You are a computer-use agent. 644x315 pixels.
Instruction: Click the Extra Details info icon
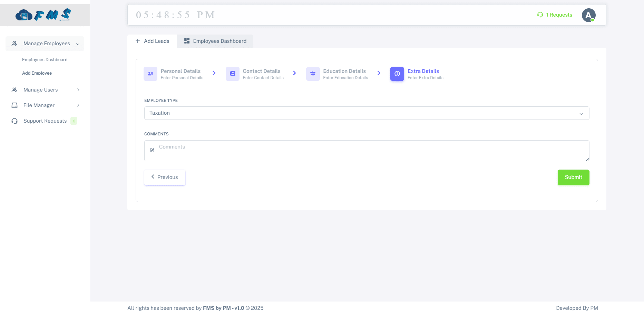397,74
